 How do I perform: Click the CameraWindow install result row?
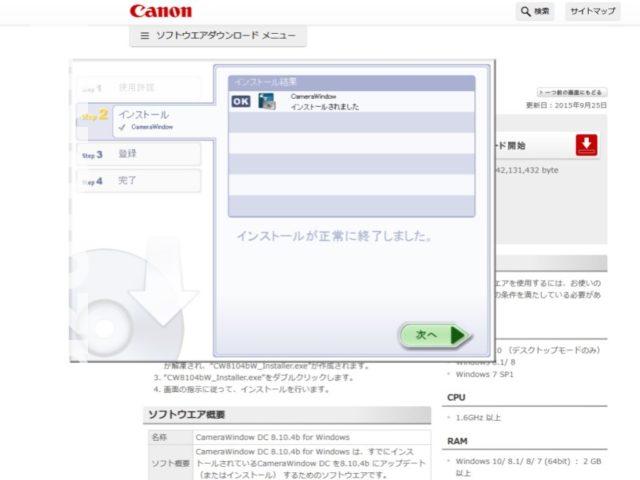click(x=351, y=101)
